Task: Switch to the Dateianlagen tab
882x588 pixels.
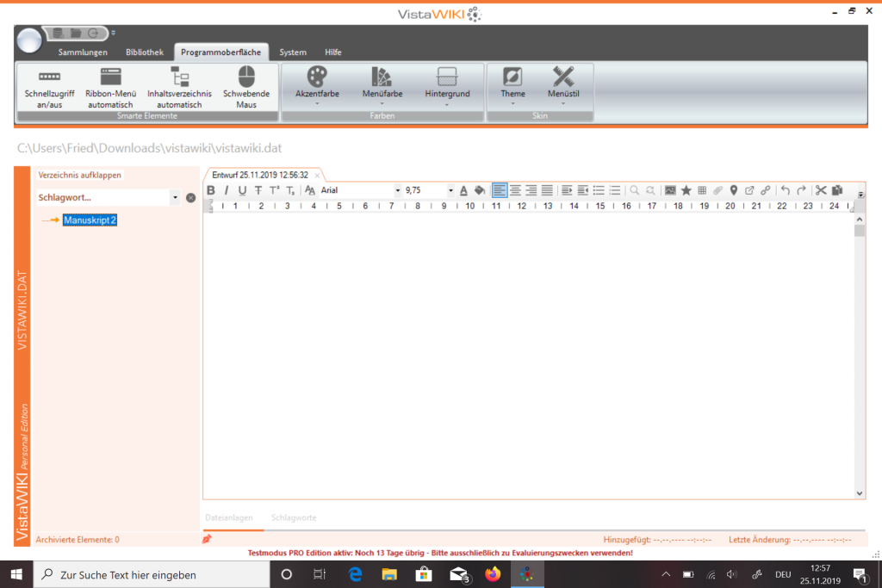Action: pos(229,517)
